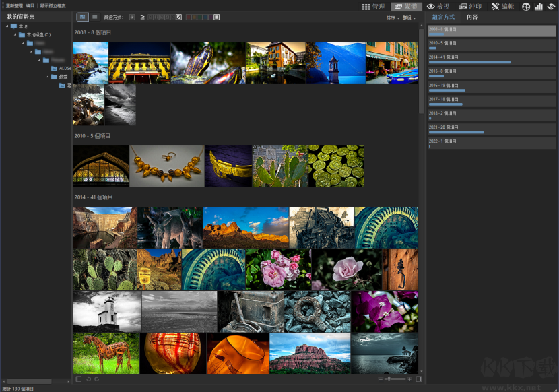The height and width of the screenshot is (392, 559).
Task: Switch to the 管理 (Manage) mode
Action: point(373,6)
